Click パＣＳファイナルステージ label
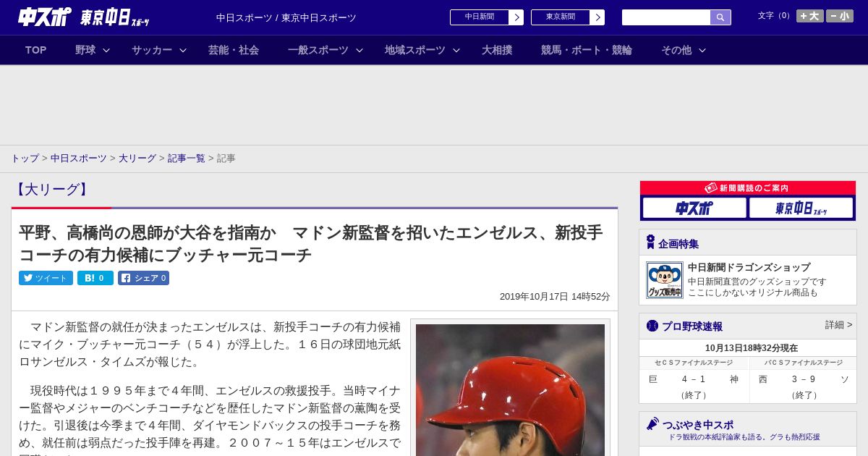 (804, 363)
